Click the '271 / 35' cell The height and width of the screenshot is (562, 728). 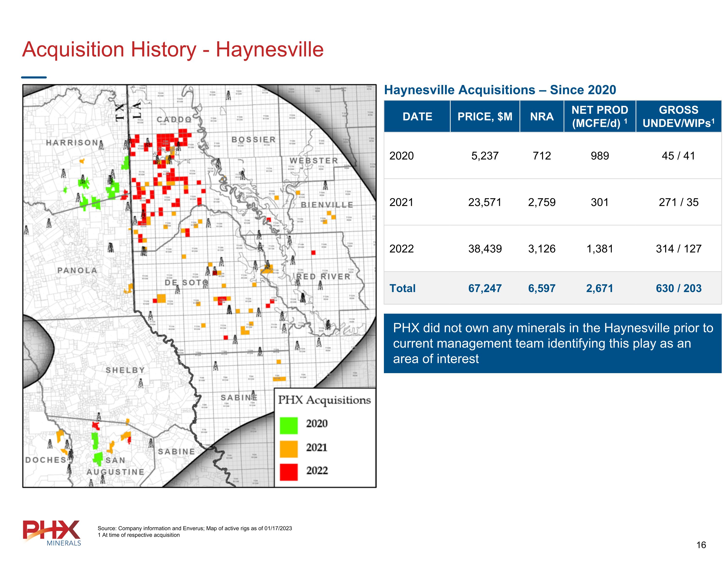[x=678, y=202]
